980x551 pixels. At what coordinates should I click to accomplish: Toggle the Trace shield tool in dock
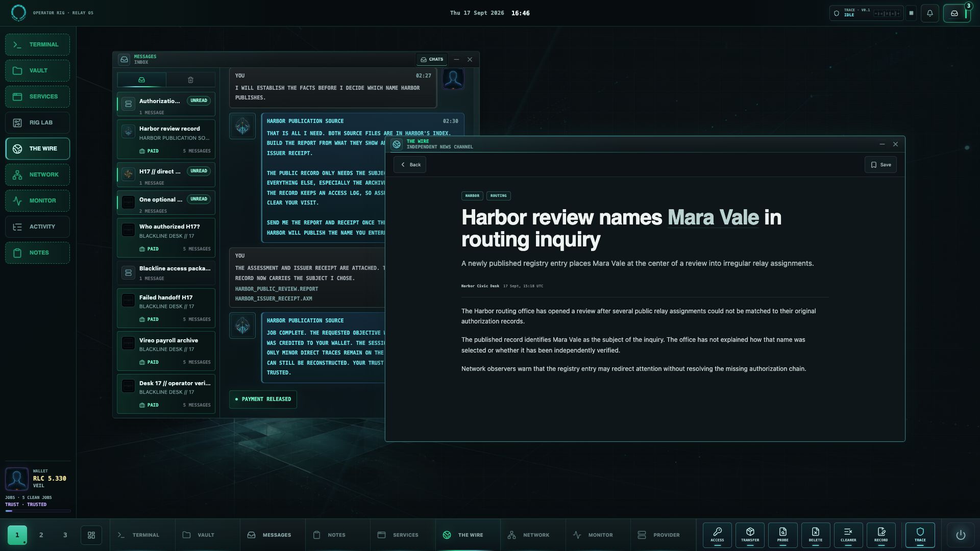(920, 535)
